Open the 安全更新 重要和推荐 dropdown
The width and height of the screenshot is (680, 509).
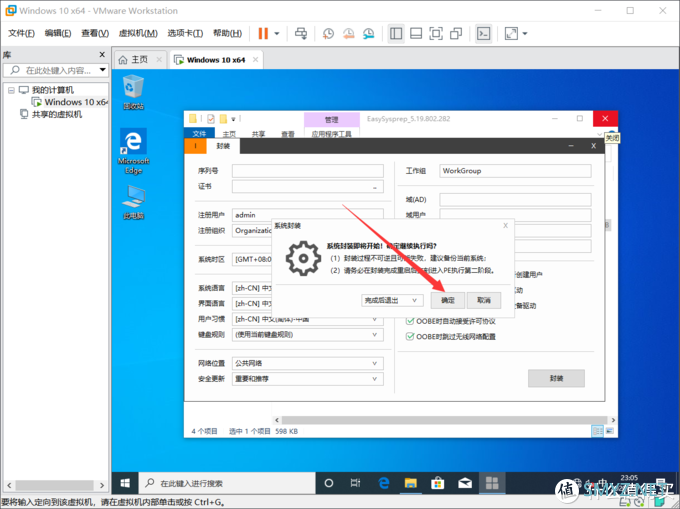click(x=308, y=379)
